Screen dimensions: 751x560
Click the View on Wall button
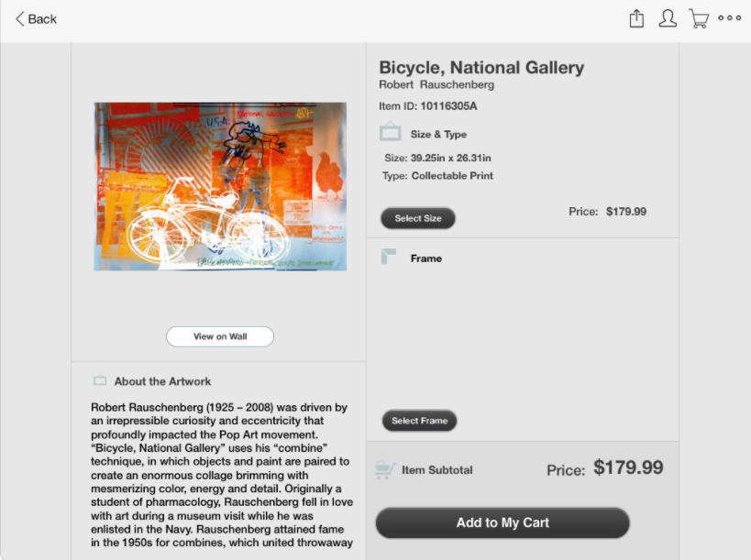pos(220,336)
